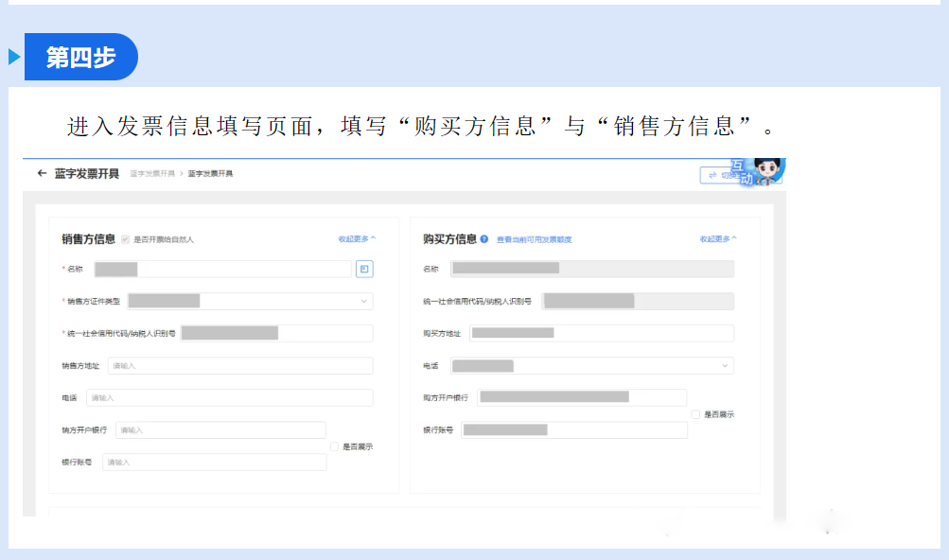Image resolution: width=949 pixels, height=560 pixels.
Task: Click the 销售方地址 input field
Action: coord(240,366)
